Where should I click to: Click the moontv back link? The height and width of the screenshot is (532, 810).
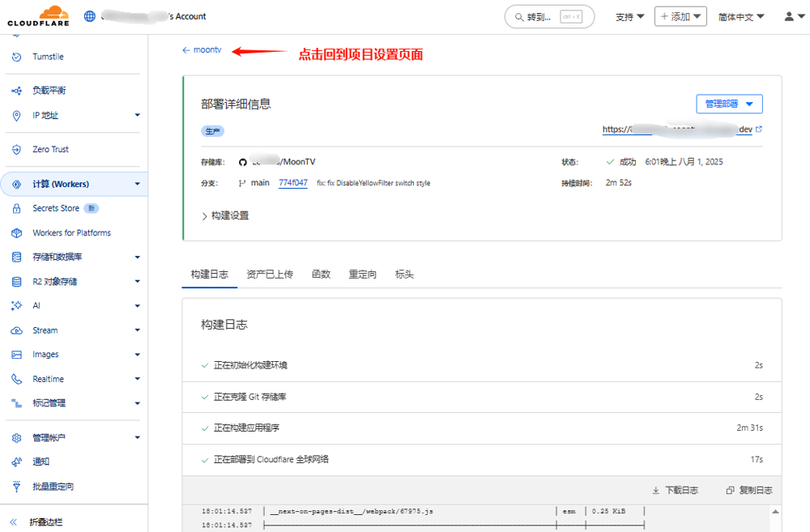(202, 50)
